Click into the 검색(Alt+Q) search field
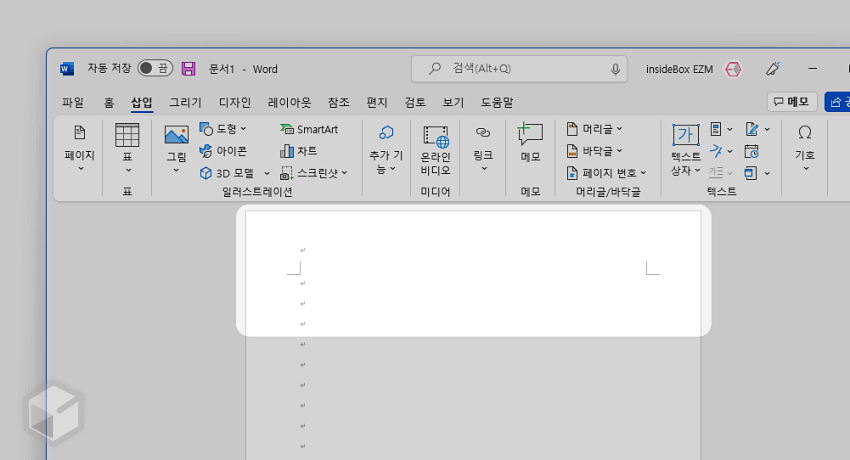850x460 pixels. (x=519, y=69)
